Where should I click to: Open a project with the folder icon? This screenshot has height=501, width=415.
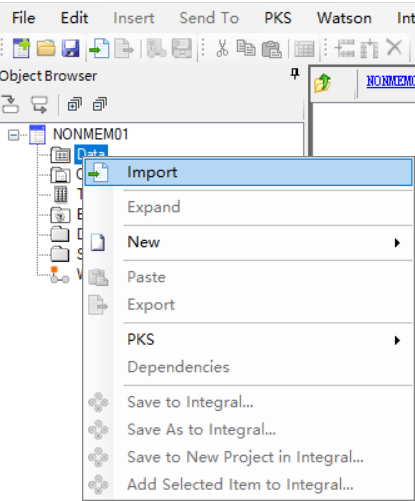click(x=46, y=48)
